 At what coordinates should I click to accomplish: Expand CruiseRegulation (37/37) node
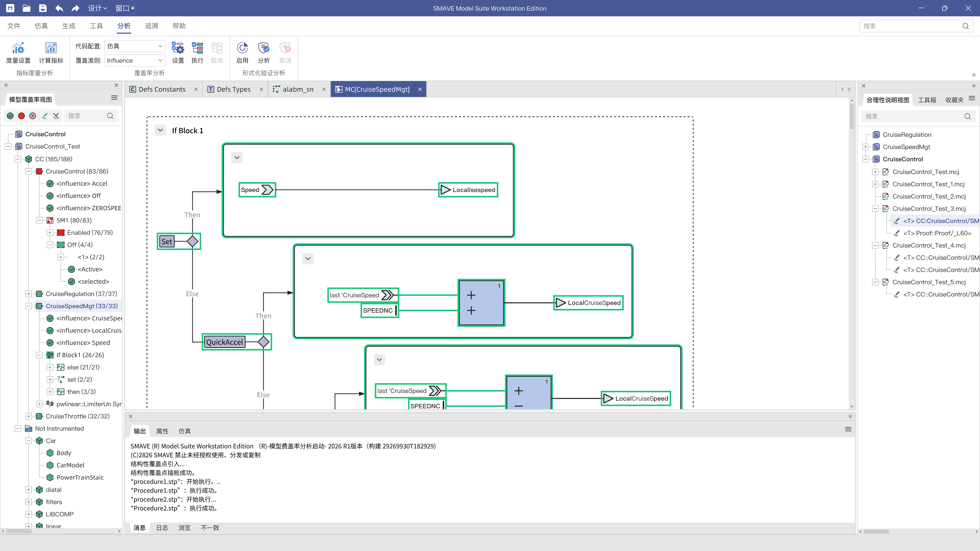(29, 294)
